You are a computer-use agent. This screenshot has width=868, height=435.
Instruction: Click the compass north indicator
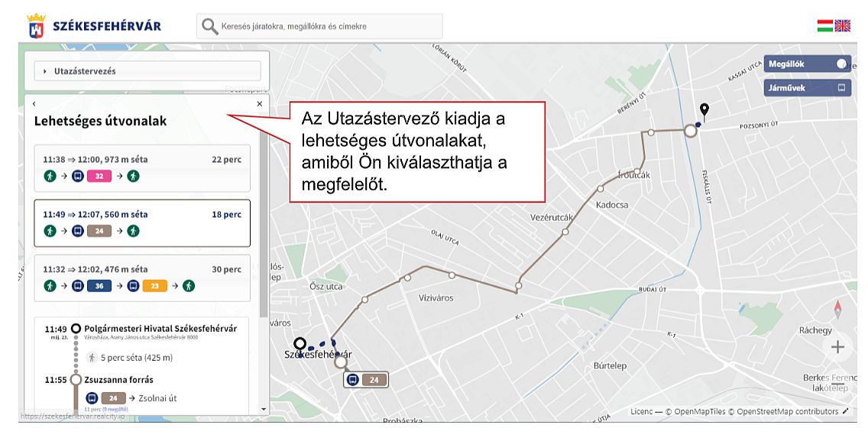pos(837,310)
